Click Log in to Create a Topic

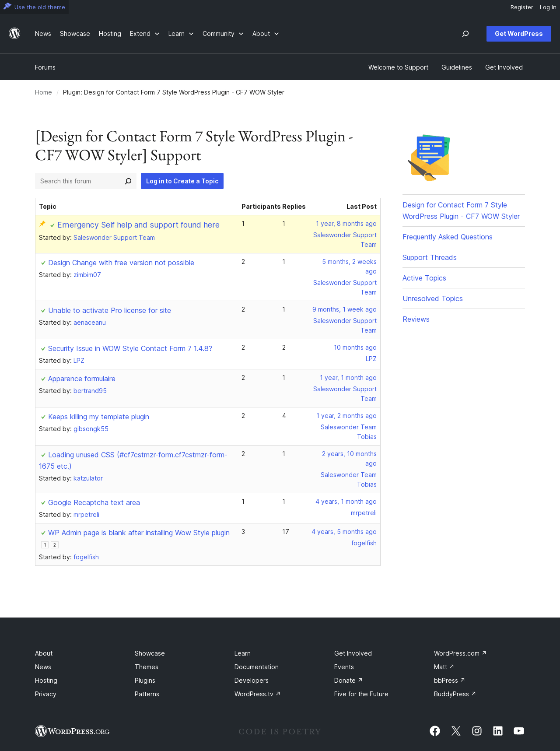tap(182, 181)
